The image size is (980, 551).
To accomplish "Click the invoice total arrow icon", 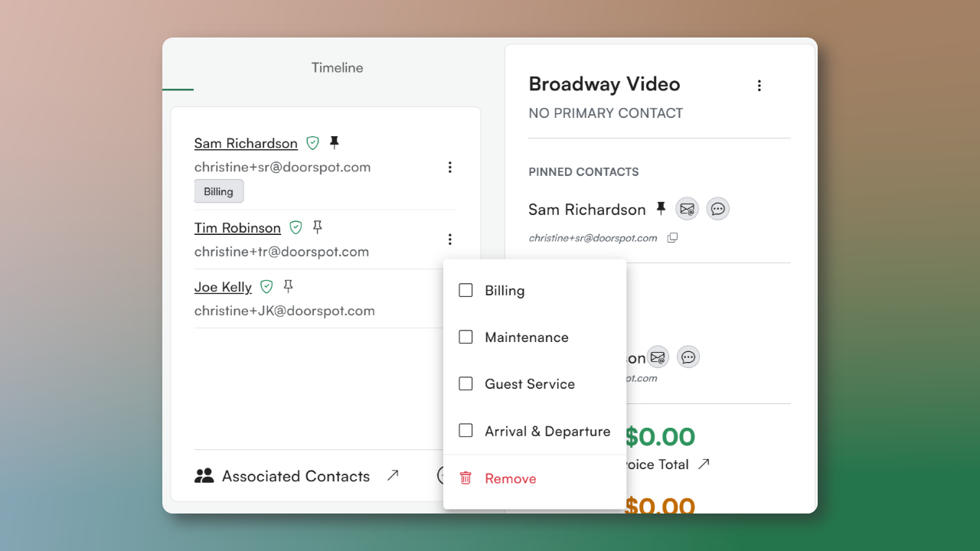I will tap(704, 464).
